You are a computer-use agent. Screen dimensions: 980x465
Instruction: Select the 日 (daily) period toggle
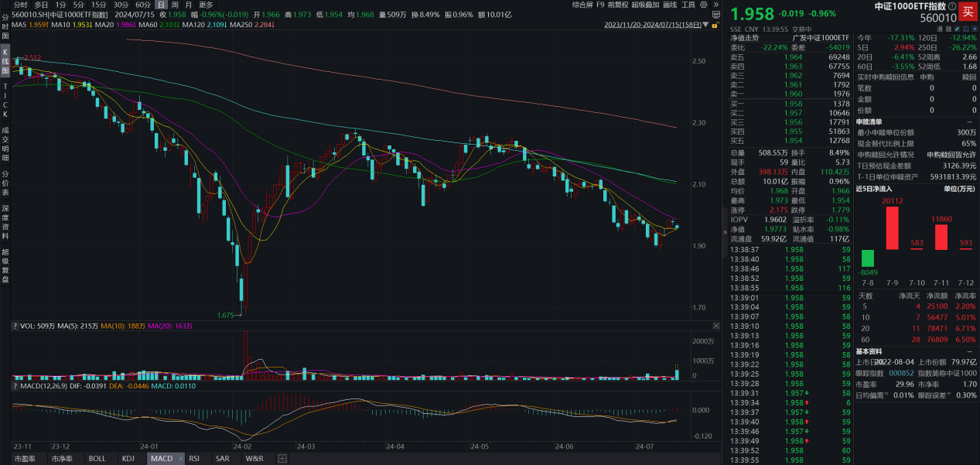[x=160, y=5]
